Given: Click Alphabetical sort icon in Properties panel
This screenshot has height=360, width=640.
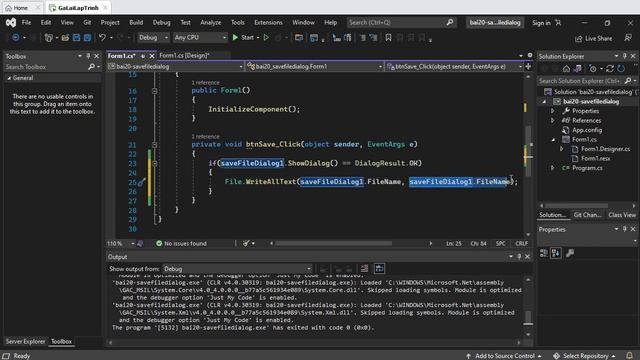Looking at the screenshot, I should 556,253.
